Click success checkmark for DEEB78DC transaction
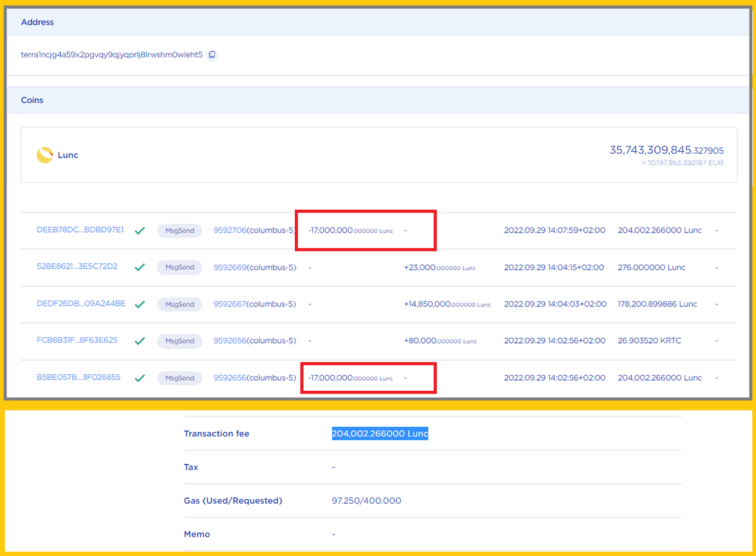This screenshot has height=556, width=756. pos(140,231)
